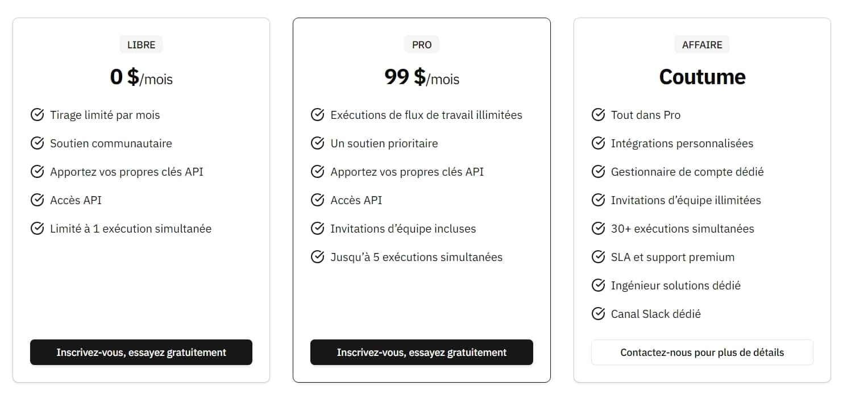
Task: Click the check icon beside Limité à 1 exécution simultanée
Action: (x=37, y=229)
